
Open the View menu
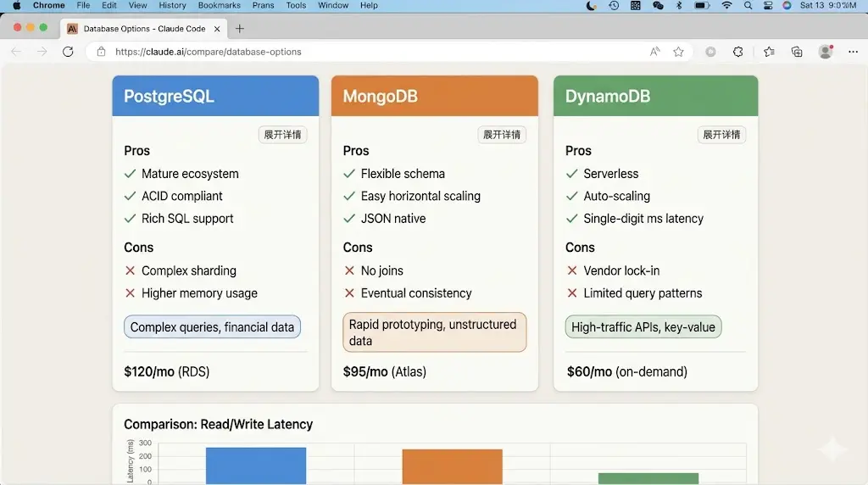pos(138,6)
